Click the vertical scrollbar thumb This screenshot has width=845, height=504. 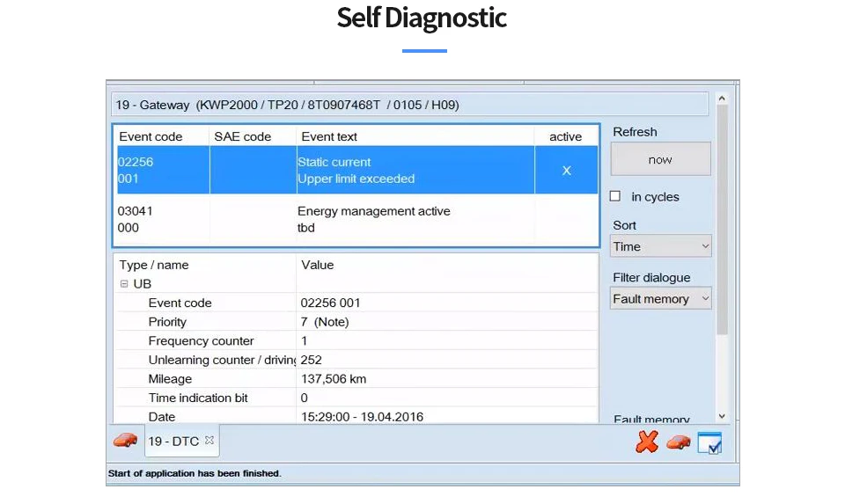[722, 220]
